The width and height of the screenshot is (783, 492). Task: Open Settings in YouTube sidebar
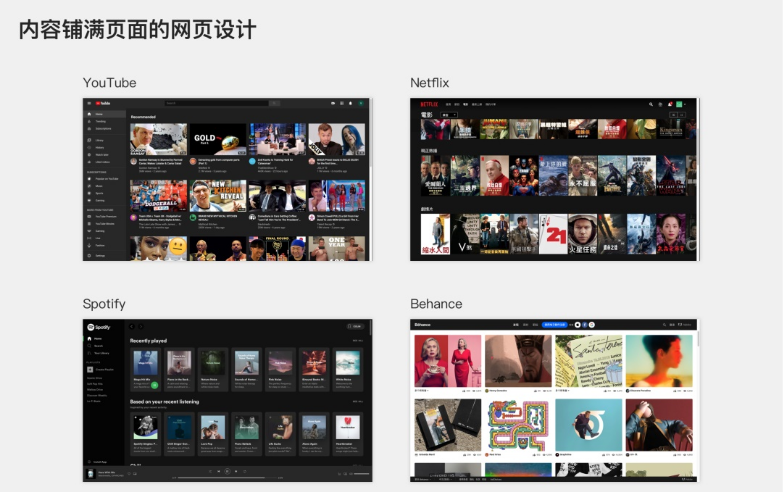coord(104,255)
